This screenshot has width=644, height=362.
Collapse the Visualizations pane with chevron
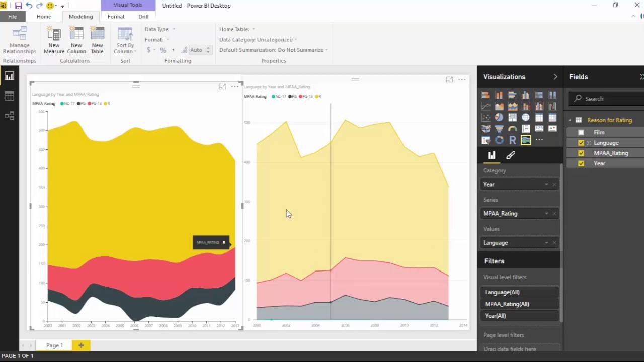tap(555, 77)
